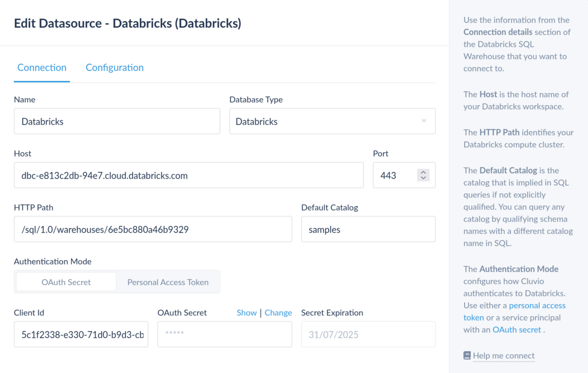This screenshot has height=373, width=588.
Task: Open the Database Type dropdown
Action: pyautogui.click(x=332, y=121)
